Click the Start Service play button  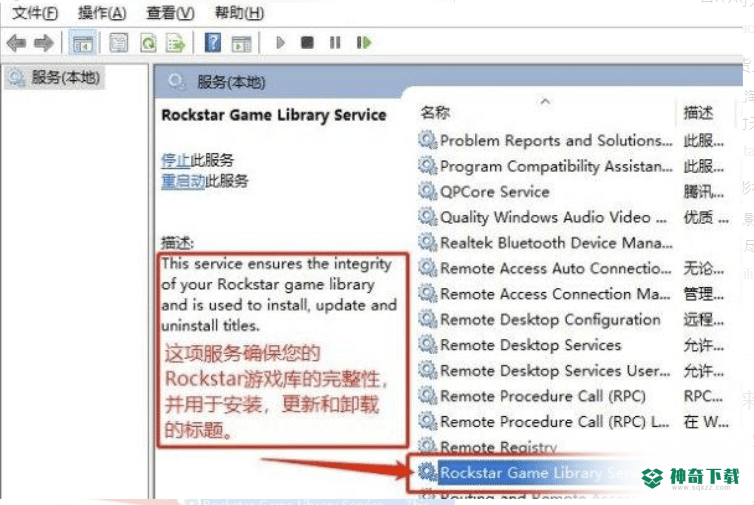(x=280, y=43)
